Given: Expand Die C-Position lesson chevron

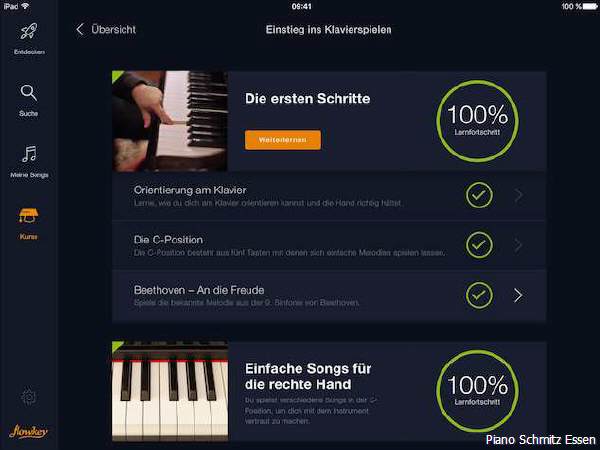Looking at the screenshot, I should pos(518,245).
